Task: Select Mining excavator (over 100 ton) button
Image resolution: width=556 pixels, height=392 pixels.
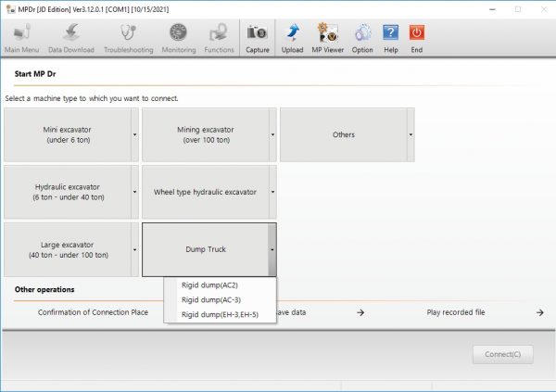Action: click(206, 134)
